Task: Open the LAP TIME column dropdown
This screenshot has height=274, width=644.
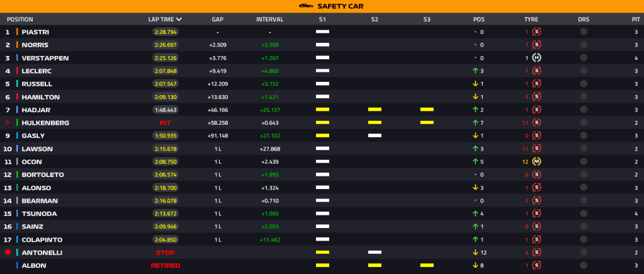Action: (179, 20)
